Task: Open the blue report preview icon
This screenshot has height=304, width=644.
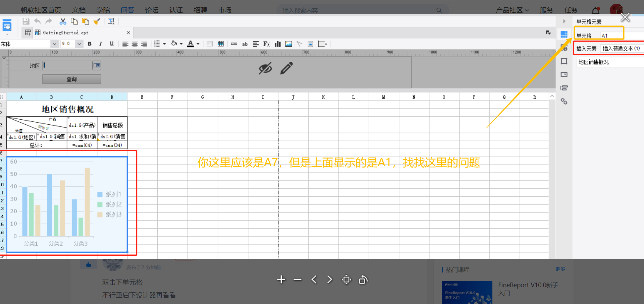Action: [x=7, y=25]
